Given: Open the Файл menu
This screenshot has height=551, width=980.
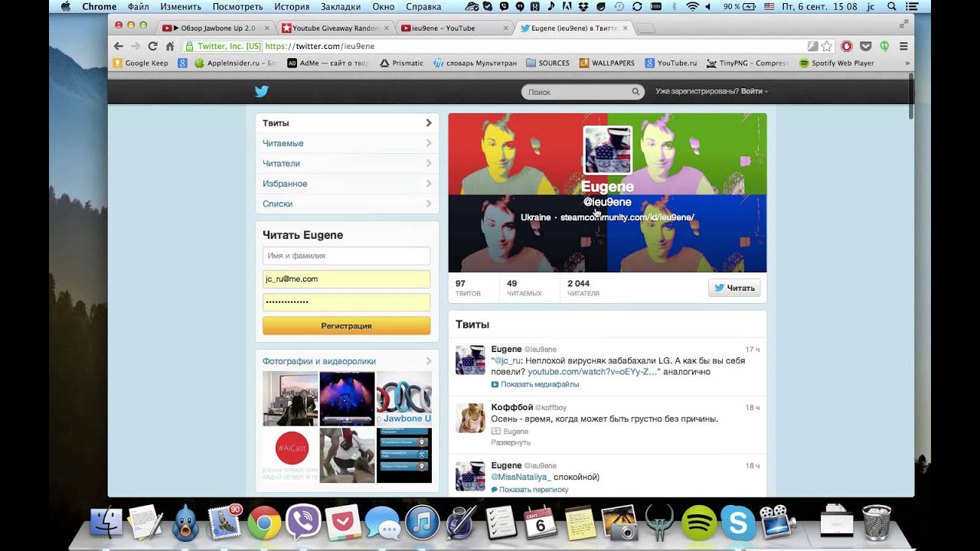Looking at the screenshot, I should [x=139, y=7].
